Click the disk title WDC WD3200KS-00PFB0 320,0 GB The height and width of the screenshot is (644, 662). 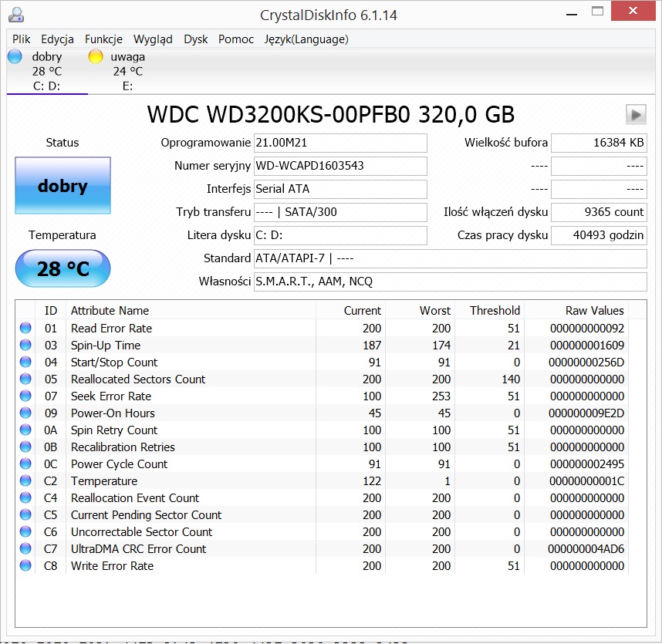tap(330, 114)
